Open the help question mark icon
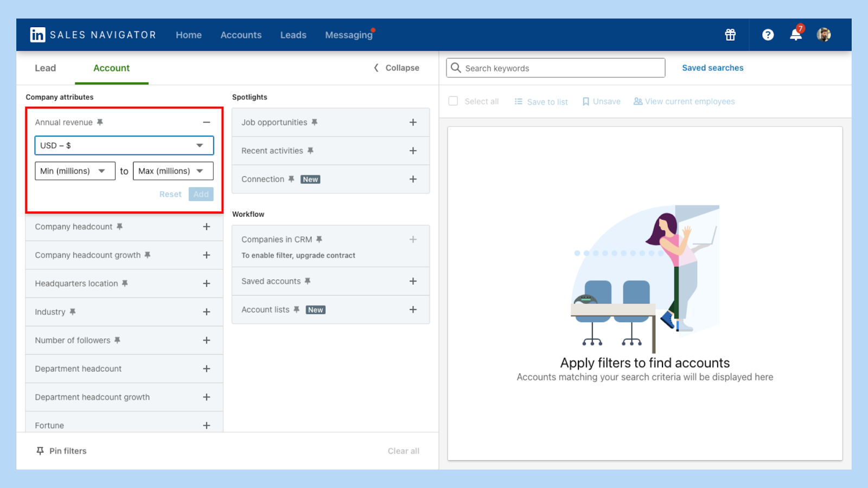 tap(768, 35)
